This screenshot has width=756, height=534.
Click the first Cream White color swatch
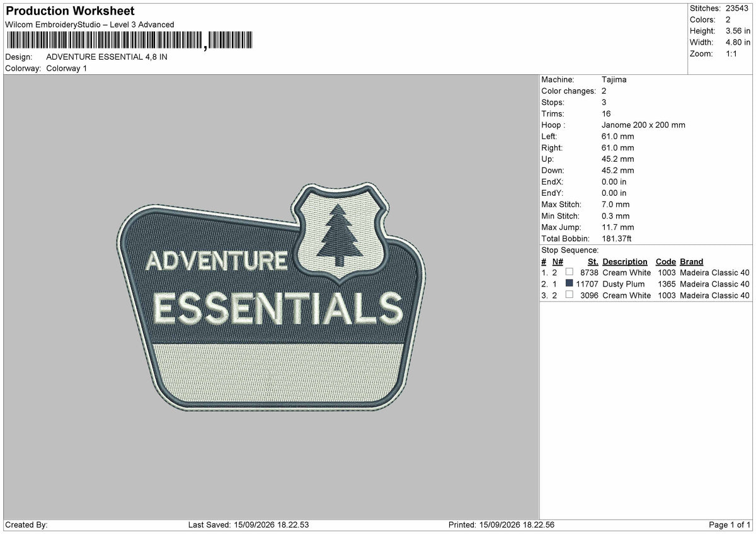point(570,272)
